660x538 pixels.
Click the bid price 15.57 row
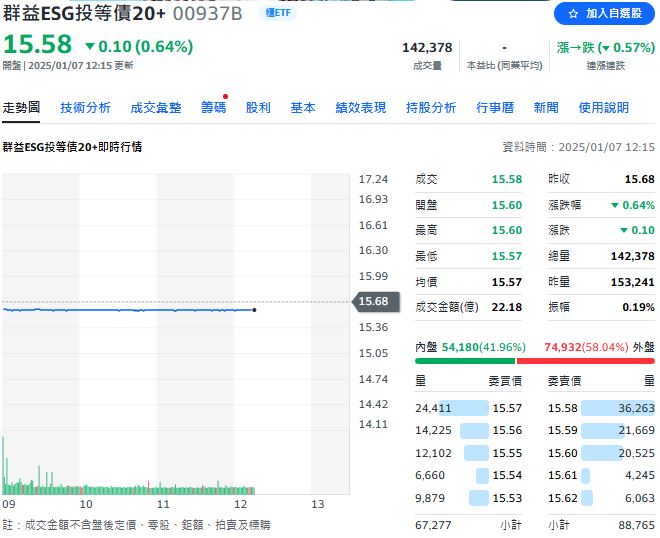[468, 408]
